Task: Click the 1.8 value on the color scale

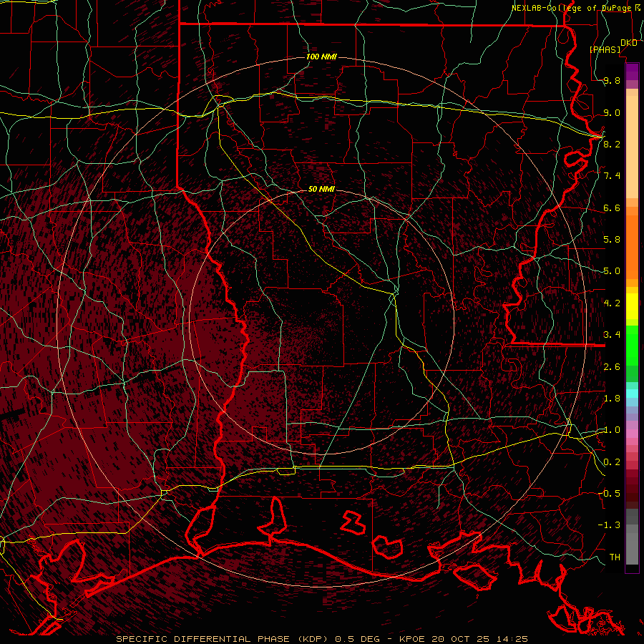Action: pyautogui.click(x=612, y=399)
